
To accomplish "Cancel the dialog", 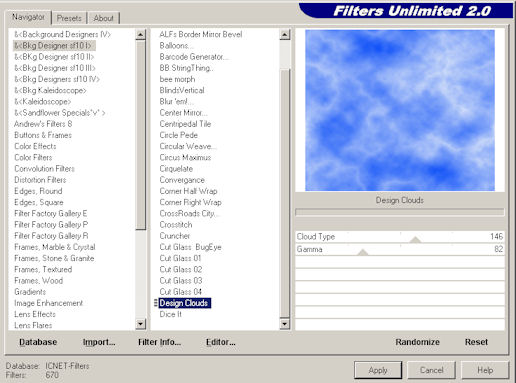I will coord(431,370).
